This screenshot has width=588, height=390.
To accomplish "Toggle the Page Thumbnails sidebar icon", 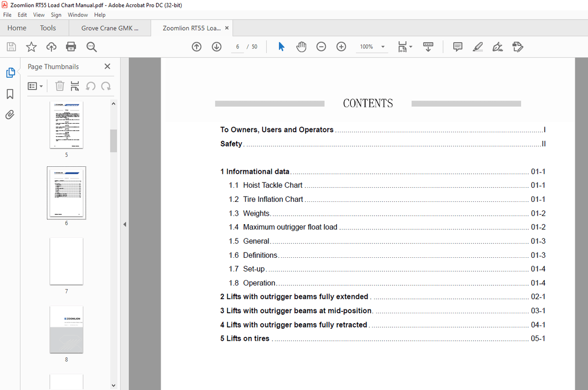I will coord(10,73).
